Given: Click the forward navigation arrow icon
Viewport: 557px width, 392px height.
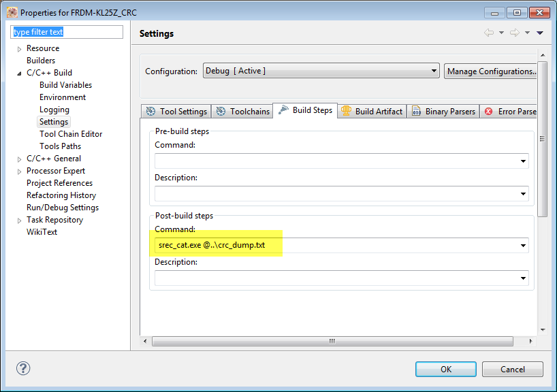Looking at the screenshot, I should click(x=515, y=33).
